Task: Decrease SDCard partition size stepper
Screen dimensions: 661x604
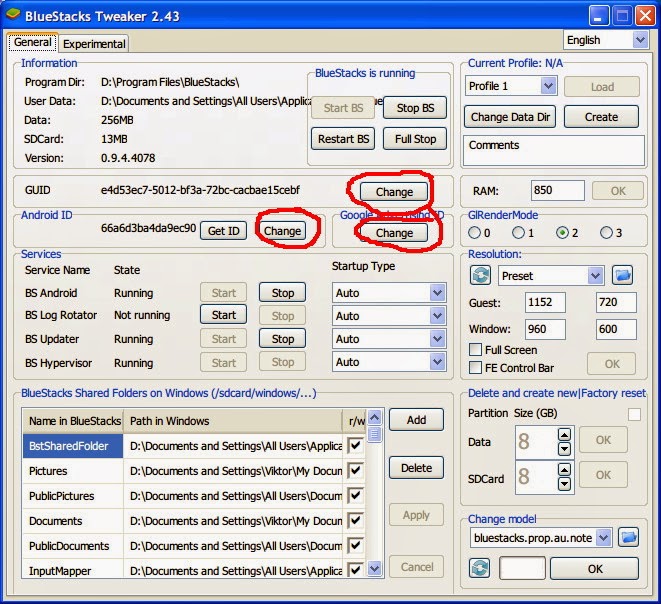Action: coord(564,484)
